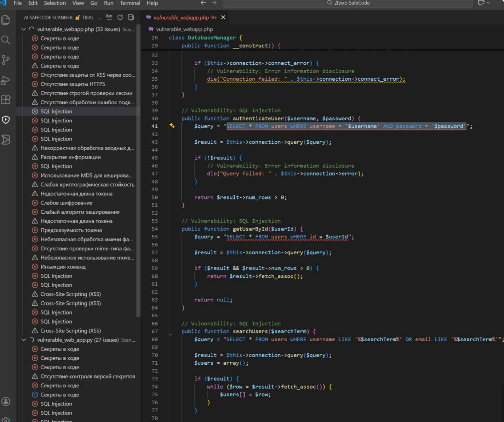Select the Инъекция команд issue

point(63,267)
